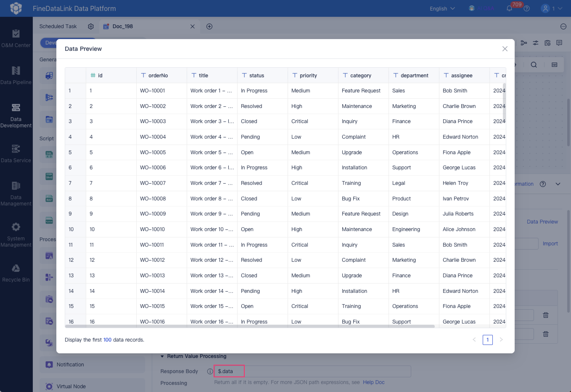Screen dimensions: 571x392
Task: Open the notifications bell showing 709
Action: point(509,9)
